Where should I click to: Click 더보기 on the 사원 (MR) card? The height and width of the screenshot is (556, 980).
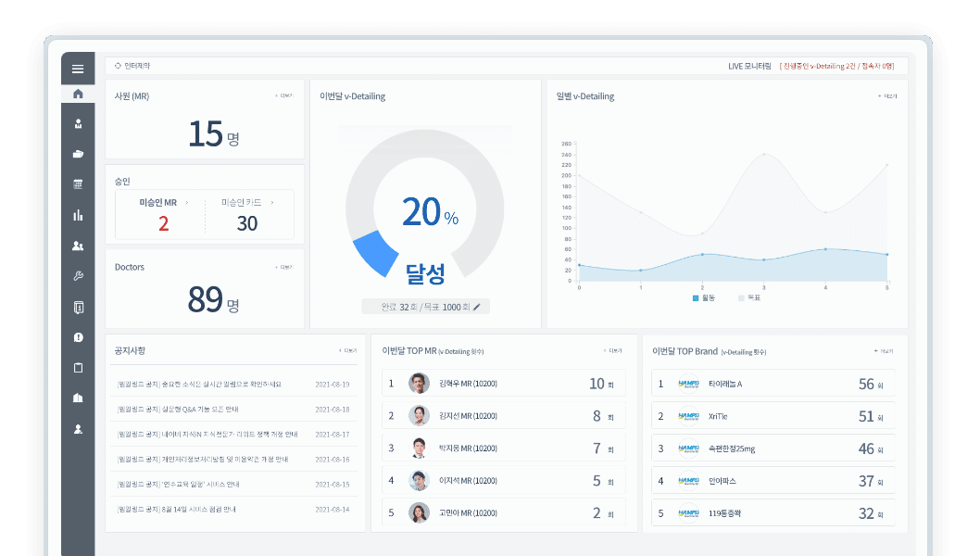(284, 95)
